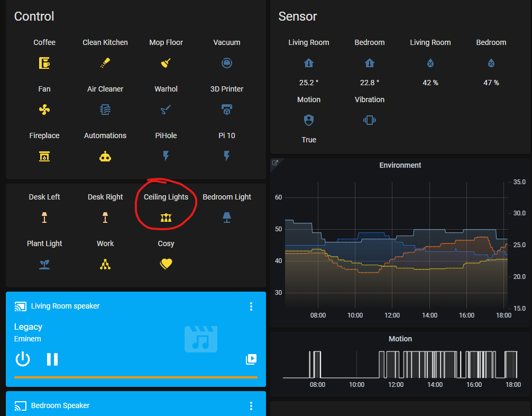
Task: Open the browse media icon on Living Room speaker
Action: (251, 359)
